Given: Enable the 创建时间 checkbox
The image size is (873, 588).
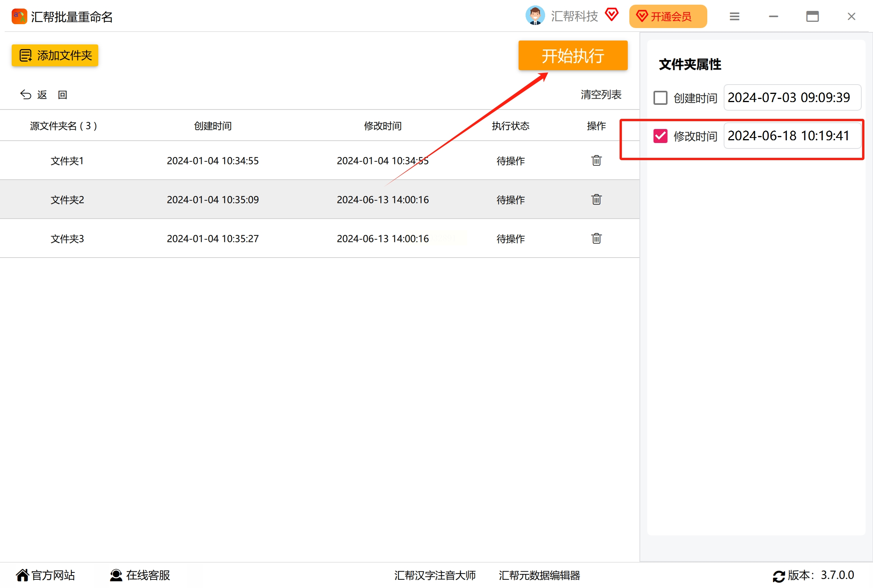Looking at the screenshot, I should [660, 98].
